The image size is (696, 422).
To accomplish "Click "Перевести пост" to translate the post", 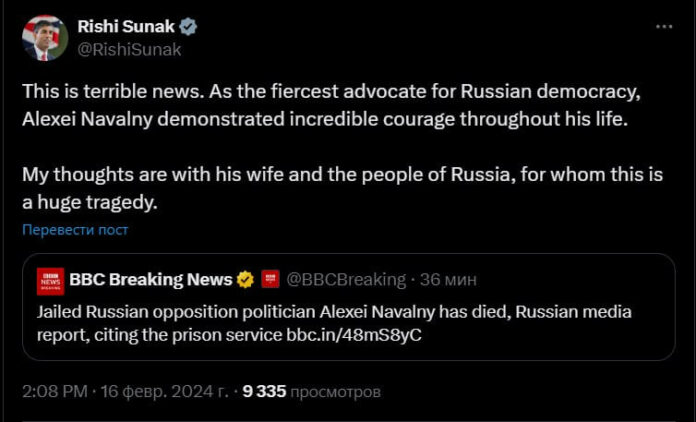I will (x=75, y=230).
